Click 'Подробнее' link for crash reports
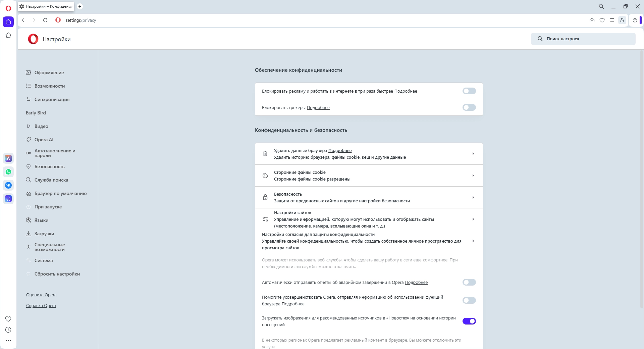This screenshot has width=644, height=349. pyautogui.click(x=416, y=283)
